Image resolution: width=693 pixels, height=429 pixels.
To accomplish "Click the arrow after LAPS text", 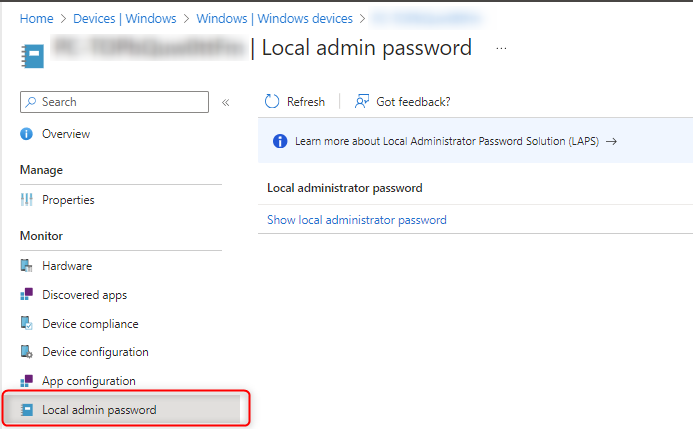I will point(611,141).
